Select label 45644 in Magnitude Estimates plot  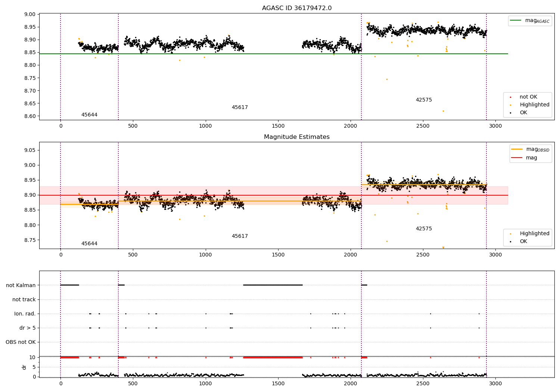[89, 244]
